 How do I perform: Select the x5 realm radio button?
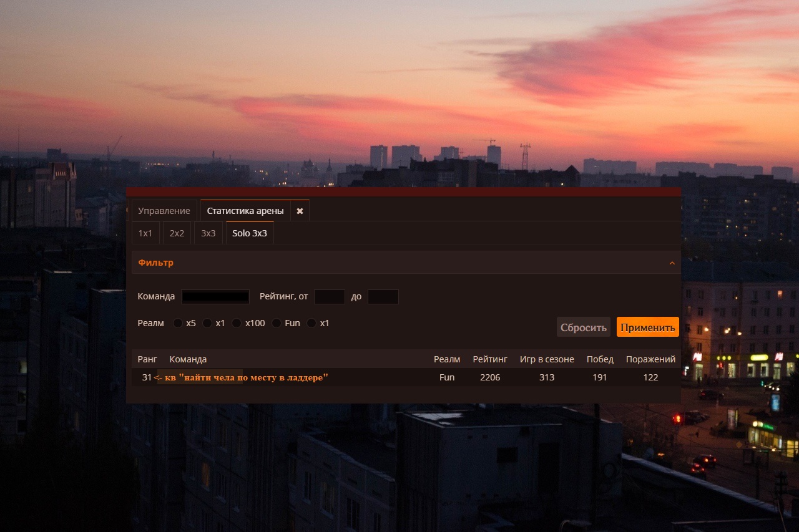click(x=178, y=323)
